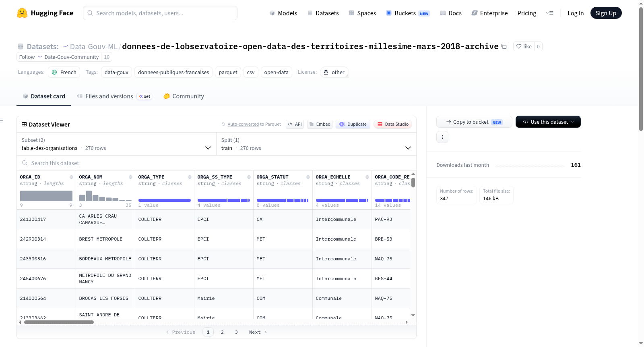The height and width of the screenshot is (347, 644).
Task: Click the parquet tag
Action: (x=228, y=72)
